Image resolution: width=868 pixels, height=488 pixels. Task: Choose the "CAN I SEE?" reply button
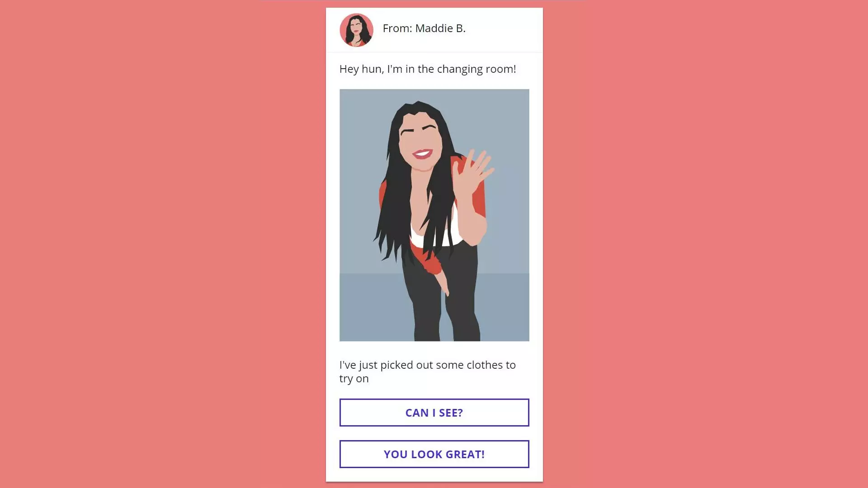434,413
